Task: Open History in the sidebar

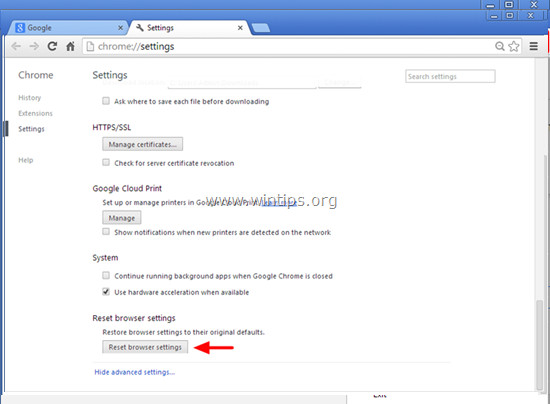Action: (29, 97)
